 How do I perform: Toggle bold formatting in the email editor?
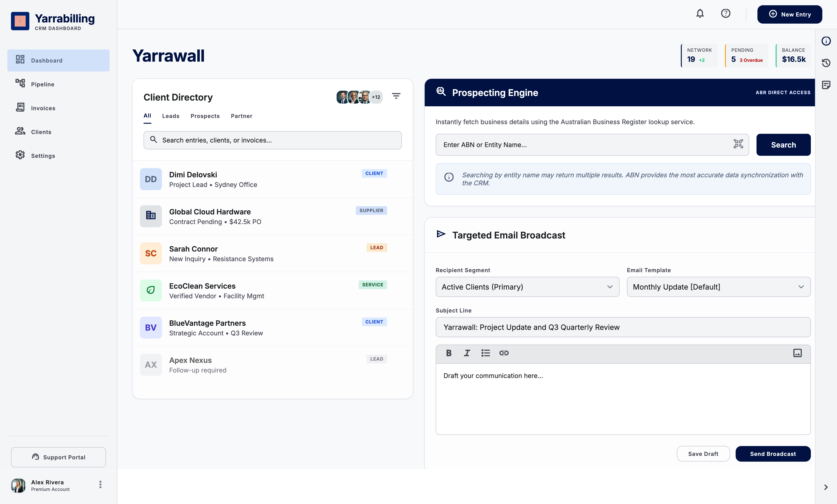point(449,353)
